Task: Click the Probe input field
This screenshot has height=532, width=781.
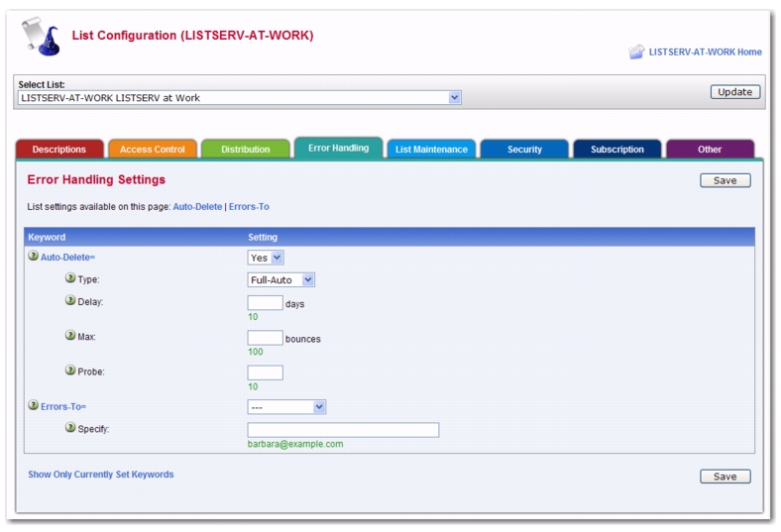Action: click(266, 372)
